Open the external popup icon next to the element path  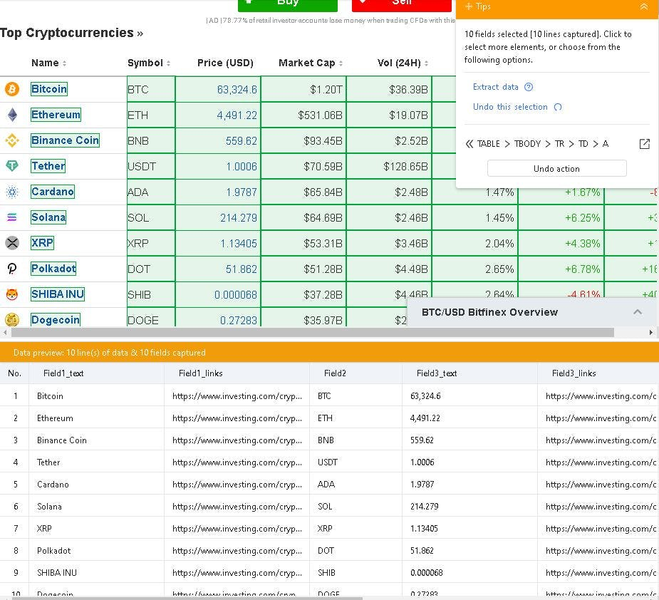(644, 144)
